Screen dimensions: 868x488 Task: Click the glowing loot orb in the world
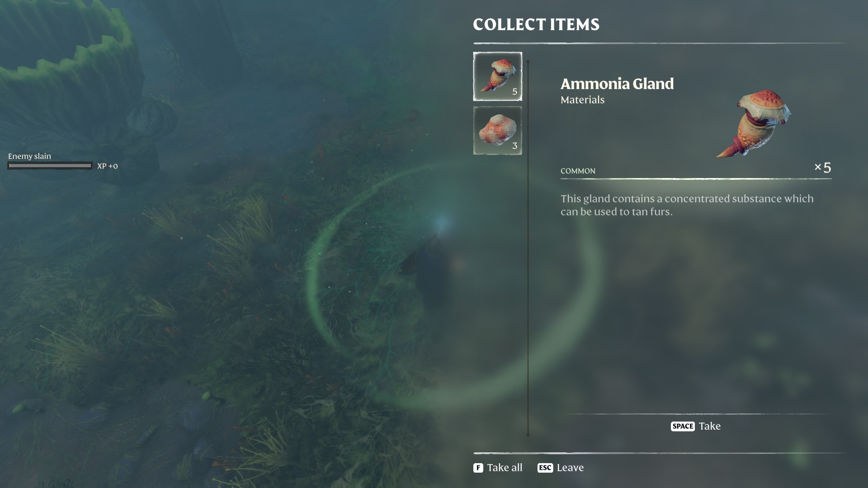click(x=442, y=222)
